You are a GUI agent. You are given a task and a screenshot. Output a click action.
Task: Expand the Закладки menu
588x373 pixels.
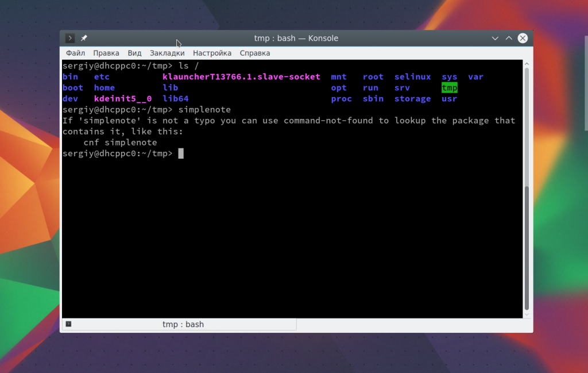167,53
